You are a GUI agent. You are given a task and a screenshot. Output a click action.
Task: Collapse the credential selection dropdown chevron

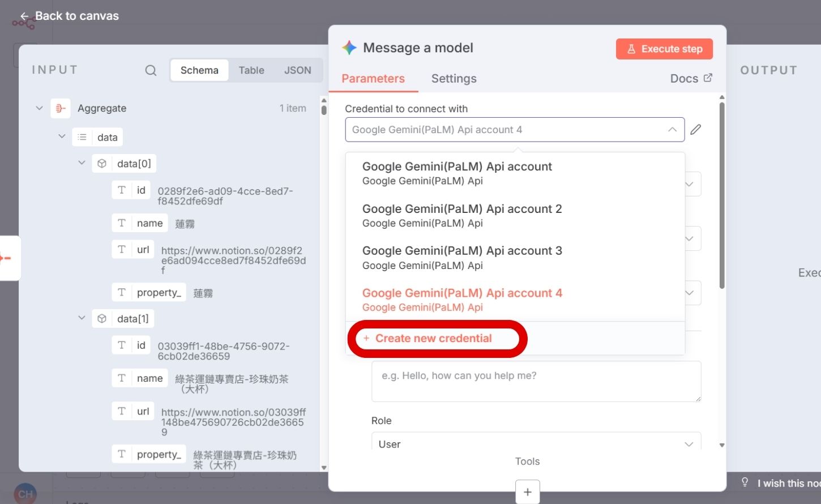672,130
